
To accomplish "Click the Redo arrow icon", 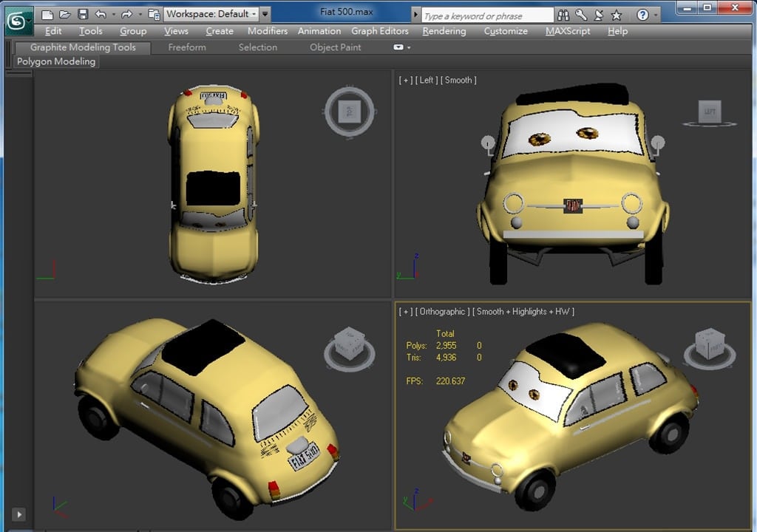I will [x=126, y=14].
